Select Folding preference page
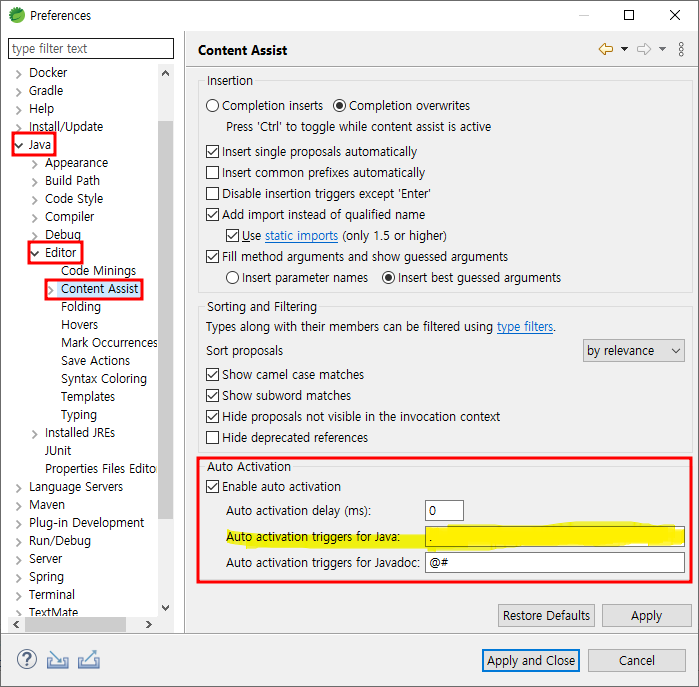The image size is (699, 687). (81, 307)
